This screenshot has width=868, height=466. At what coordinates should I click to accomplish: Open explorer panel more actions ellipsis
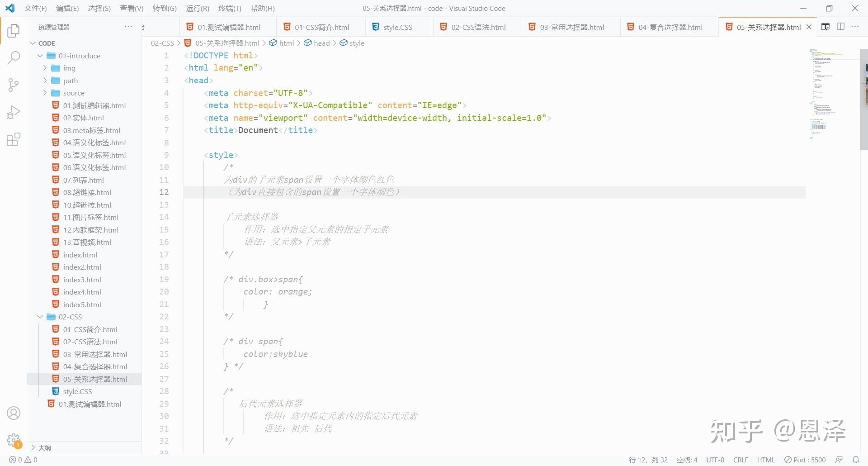pos(128,27)
